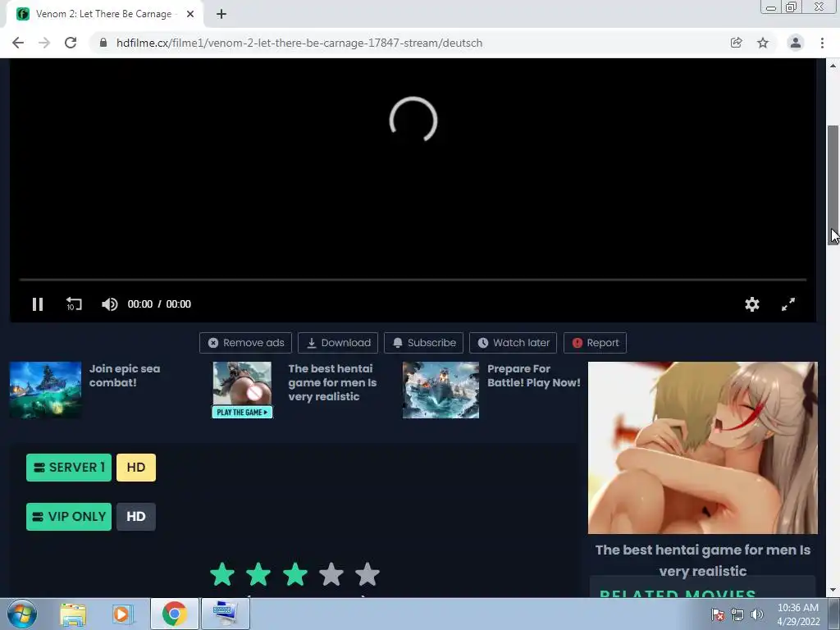The image size is (840, 630).
Task: Go back using browser back arrow
Action: tap(18, 43)
